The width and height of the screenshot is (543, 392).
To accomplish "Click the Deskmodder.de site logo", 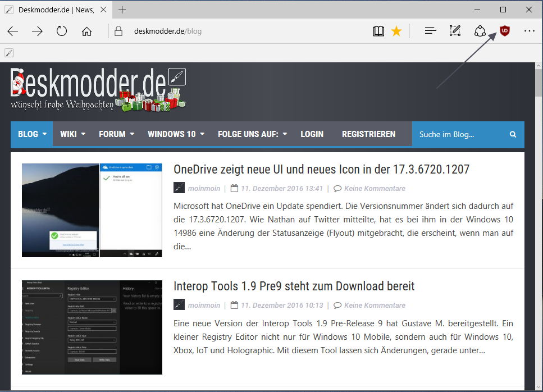I will coord(98,89).
